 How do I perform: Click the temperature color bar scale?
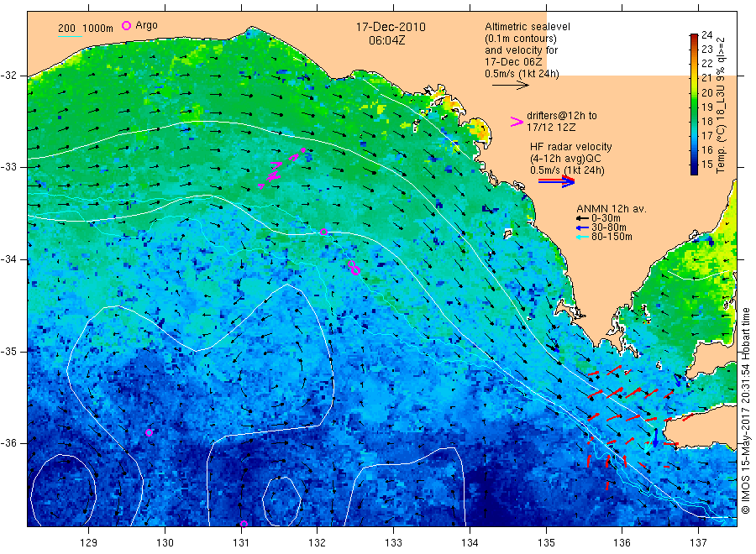click(694, 104)
